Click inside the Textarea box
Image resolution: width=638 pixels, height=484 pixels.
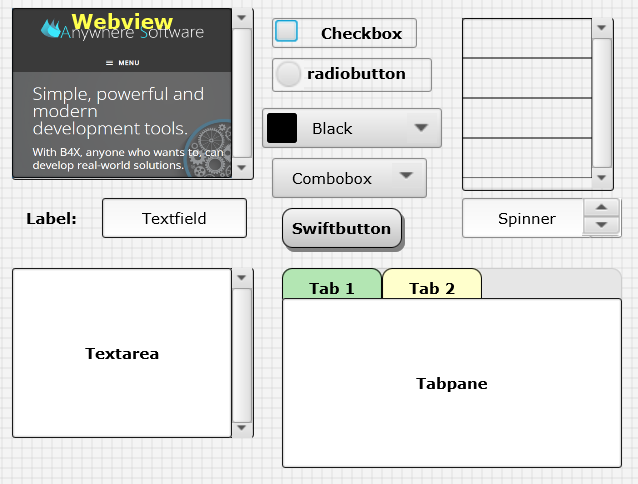[122, 353]
